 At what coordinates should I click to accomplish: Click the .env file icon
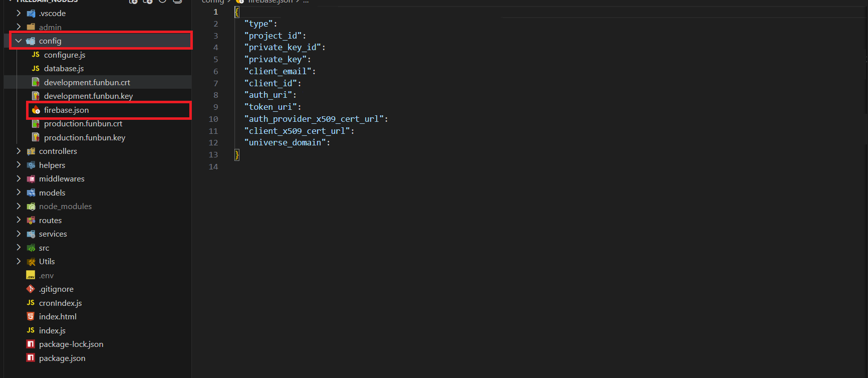[31, 276]
